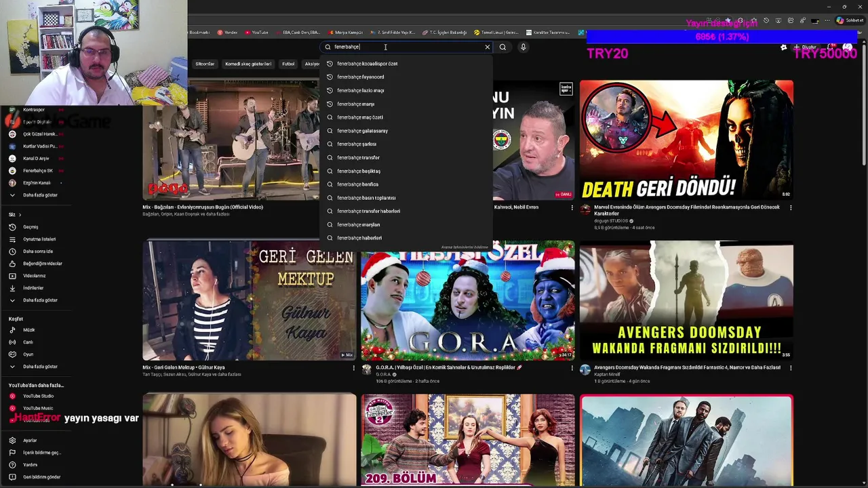Open G.O.R.A. Yılbaşı Özel video thumbnail

tap(468, 300)
